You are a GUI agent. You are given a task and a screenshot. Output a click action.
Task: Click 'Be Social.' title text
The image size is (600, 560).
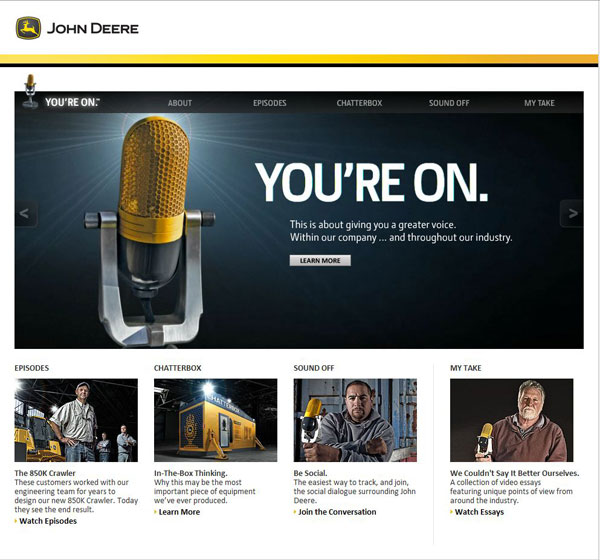coord(310,473)
